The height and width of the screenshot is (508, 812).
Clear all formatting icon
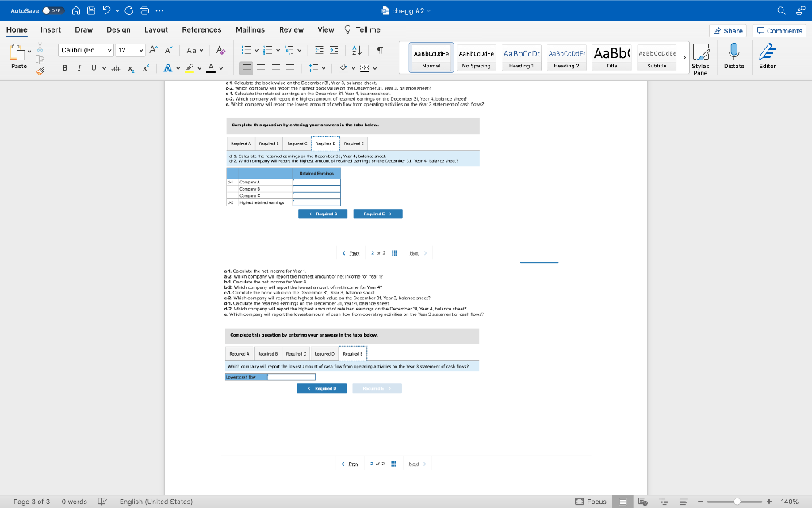click(x=220, y=50)
